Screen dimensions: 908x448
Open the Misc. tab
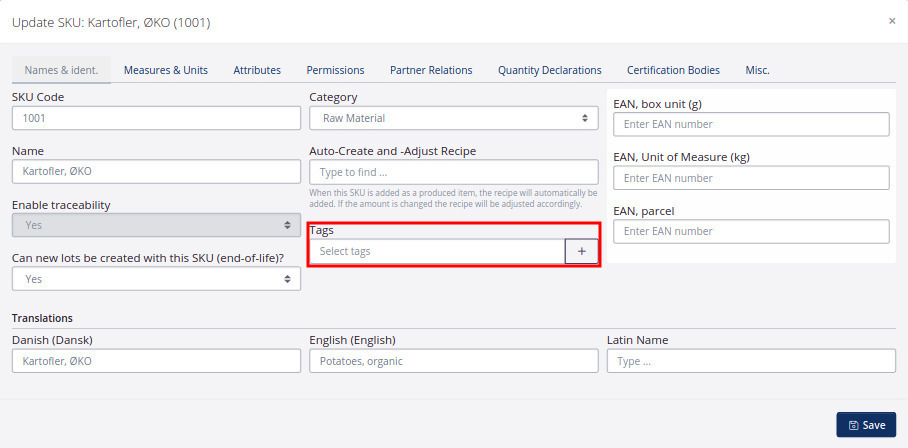757,70
